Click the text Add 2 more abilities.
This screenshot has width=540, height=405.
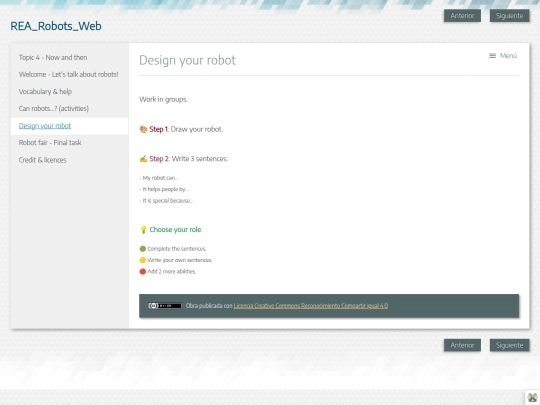(x=172, y=271)
